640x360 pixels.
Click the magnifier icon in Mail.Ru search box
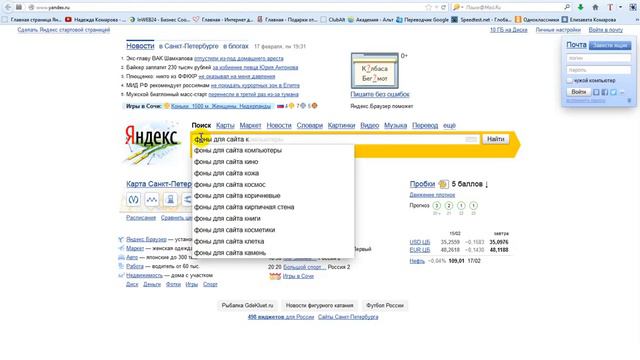tap(567, 7)
